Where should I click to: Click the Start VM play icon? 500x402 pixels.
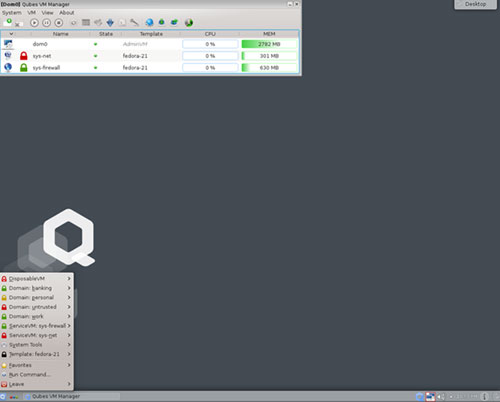pos(34,23)
